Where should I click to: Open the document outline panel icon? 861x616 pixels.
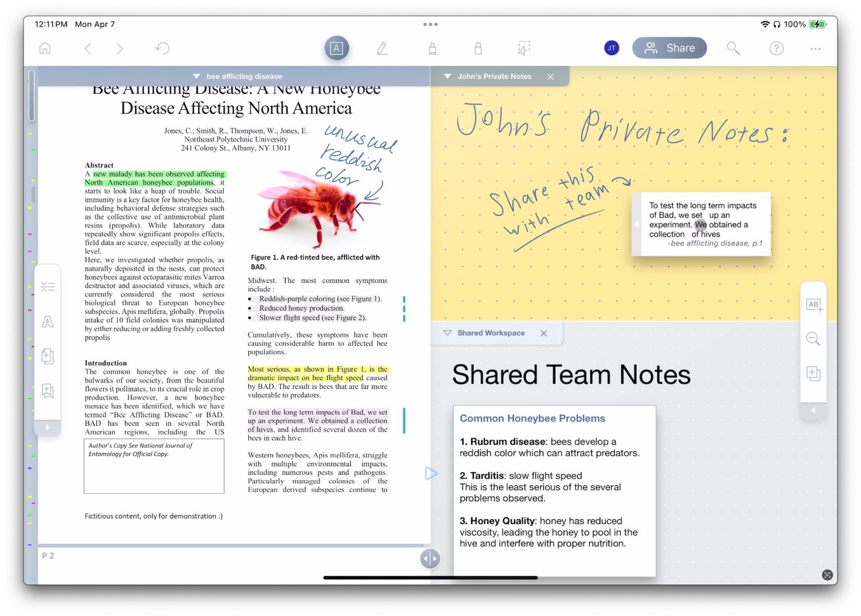coord(48,286)
